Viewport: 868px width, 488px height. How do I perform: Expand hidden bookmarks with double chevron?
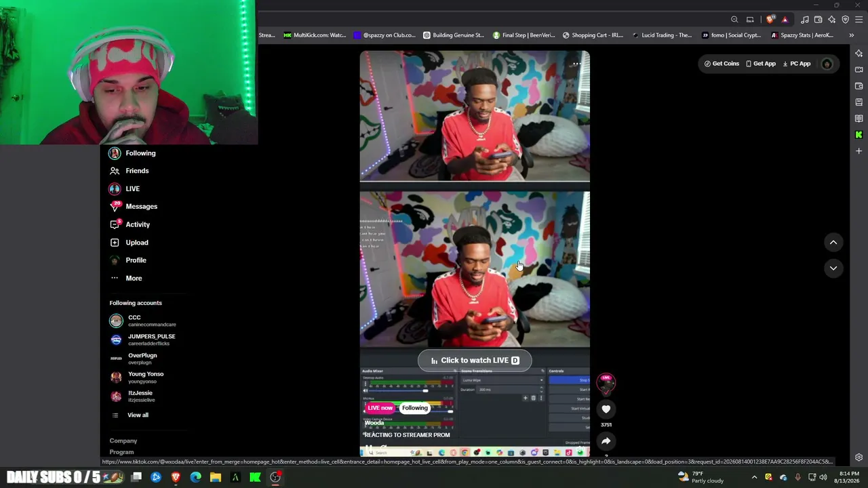(850, 35)
